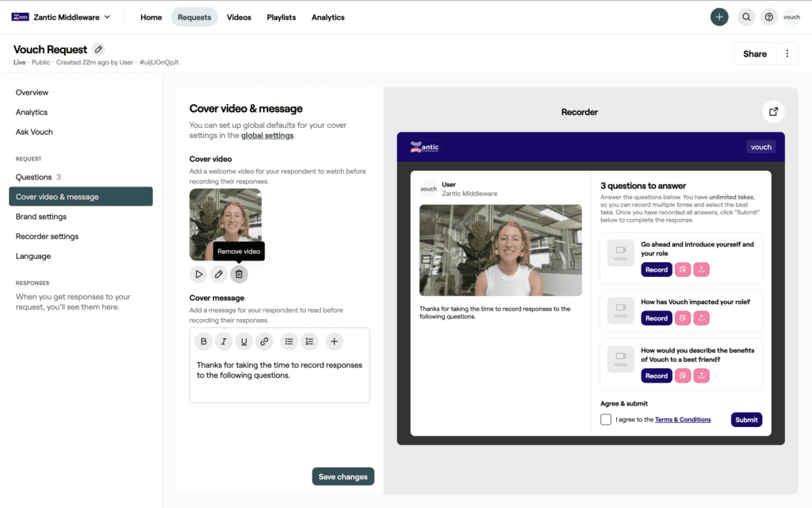The width and height of the screenshot is (812, 508).
Task: Insert a numbered list in cover message
Action: (309, 341)
